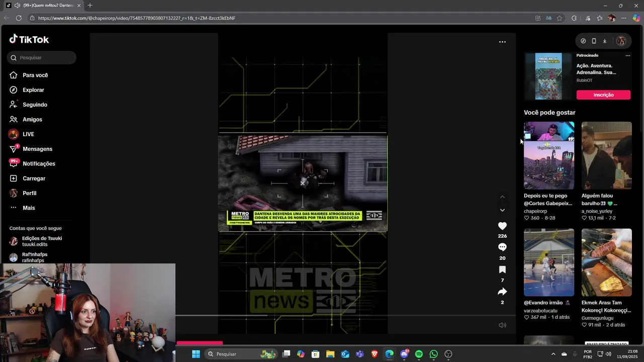Image resolution: width=644 pixels, height=362 pixels.
Task: Show hidden system tray icons chevron
Action: [x=553, y=354]
